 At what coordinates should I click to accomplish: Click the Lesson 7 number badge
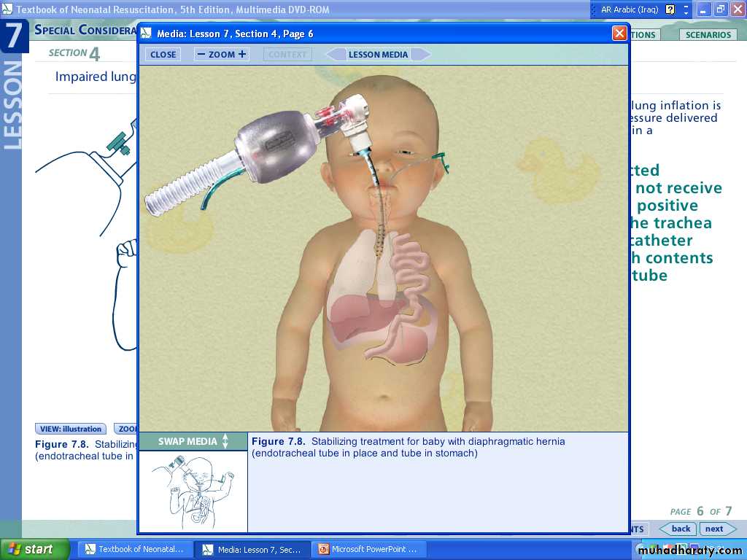[x=13, y=36]
